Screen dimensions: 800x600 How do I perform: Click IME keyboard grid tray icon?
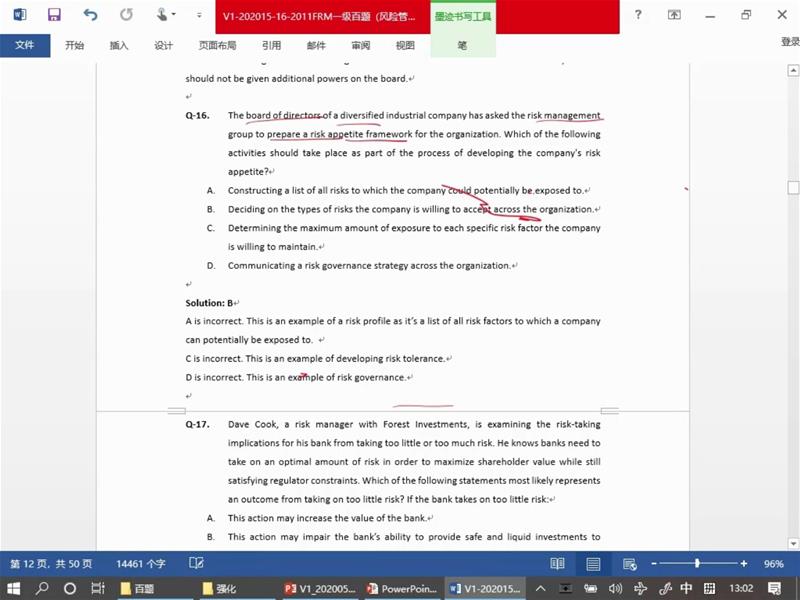click(x=709, y=588)
